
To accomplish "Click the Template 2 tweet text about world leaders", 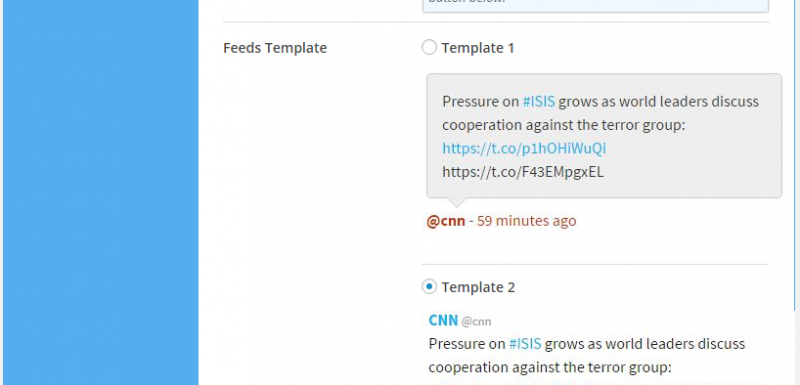I will click(587, 355).
